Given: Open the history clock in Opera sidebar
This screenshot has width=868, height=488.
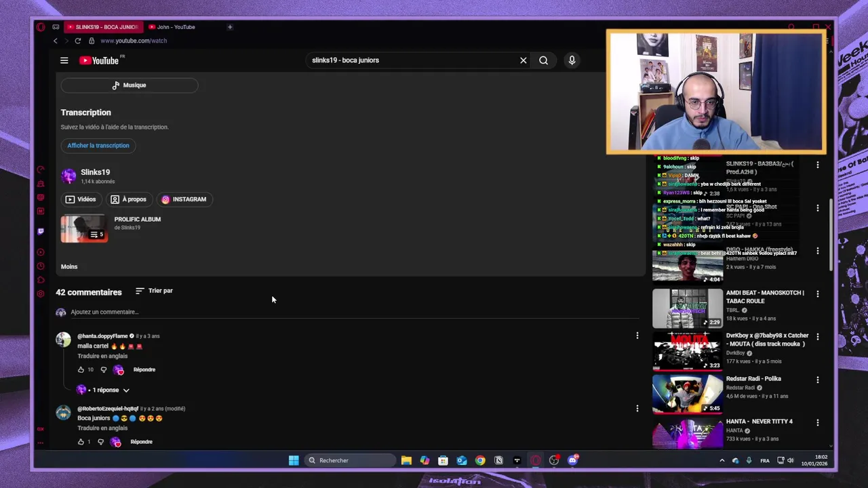Looking at the screenshot, I should (41, 266).
